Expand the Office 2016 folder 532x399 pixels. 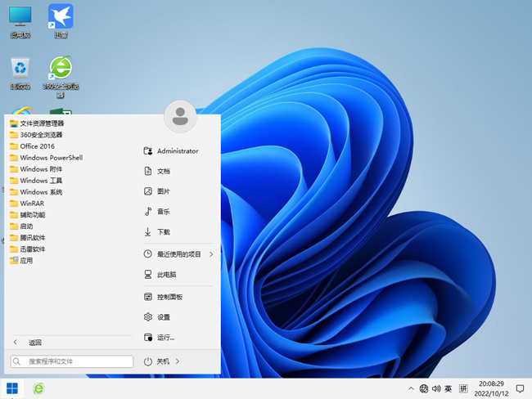32,146
